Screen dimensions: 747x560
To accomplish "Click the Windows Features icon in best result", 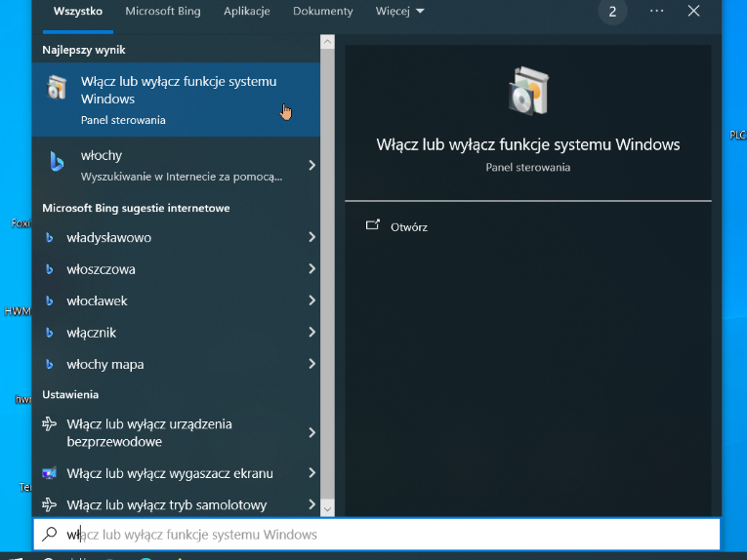I will [x=57, y=89].
